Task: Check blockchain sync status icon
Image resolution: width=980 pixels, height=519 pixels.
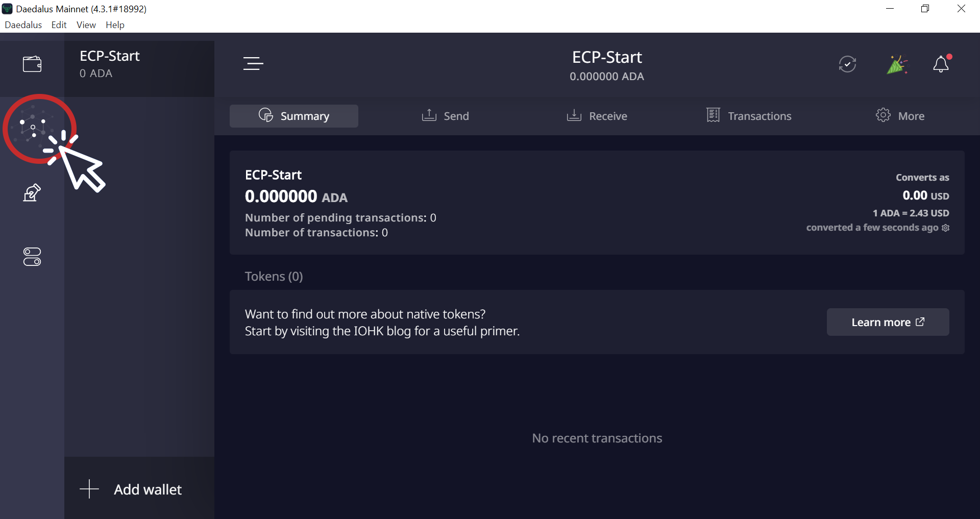Action: (x=847, y=64)
